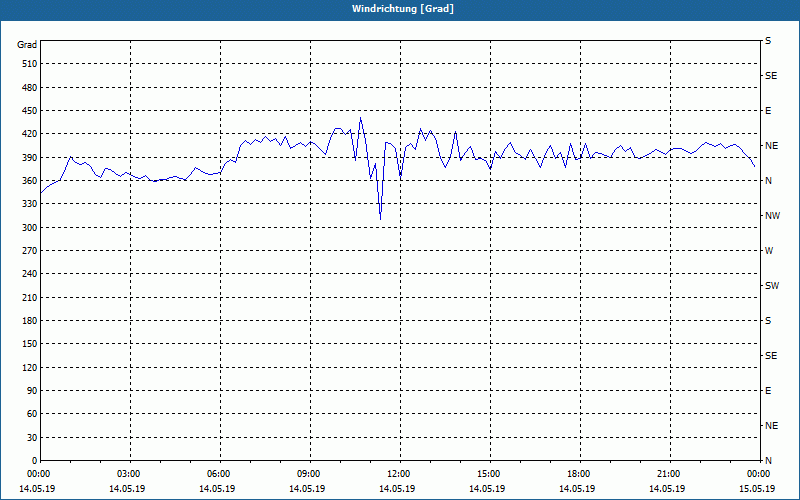Click the 360 degree axis label
The width and height of the screenshot is (800, 500).
[30, 181]
